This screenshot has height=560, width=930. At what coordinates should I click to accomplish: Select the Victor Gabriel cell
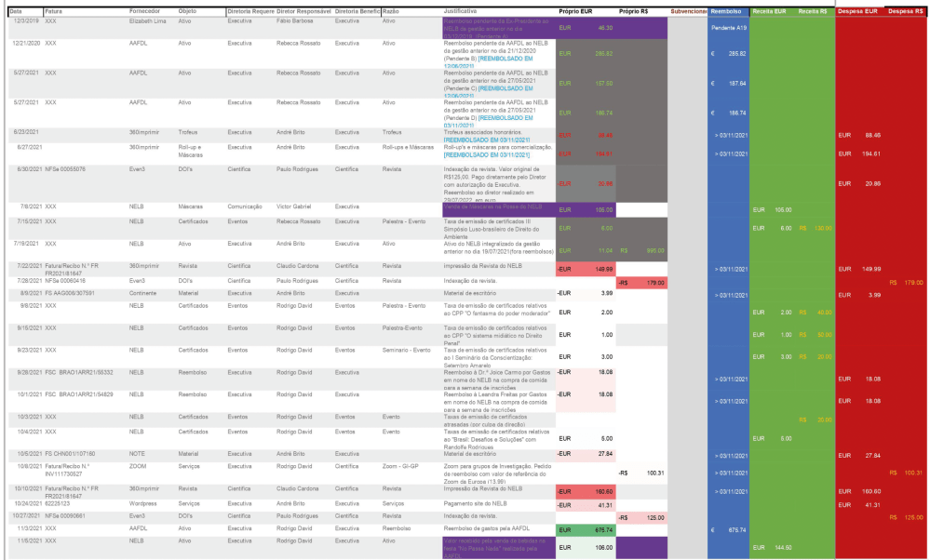coord(294,206)
